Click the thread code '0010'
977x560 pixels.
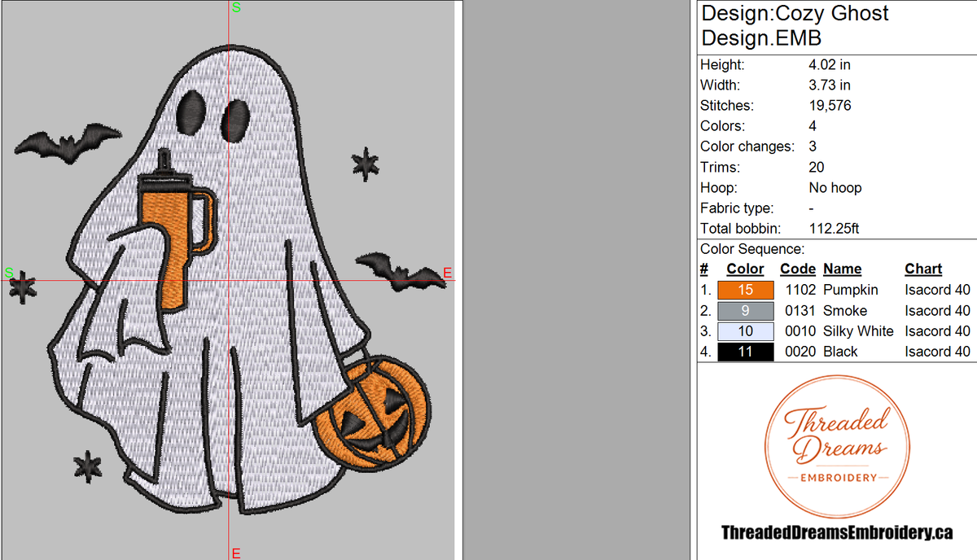[x=800, y=331]
